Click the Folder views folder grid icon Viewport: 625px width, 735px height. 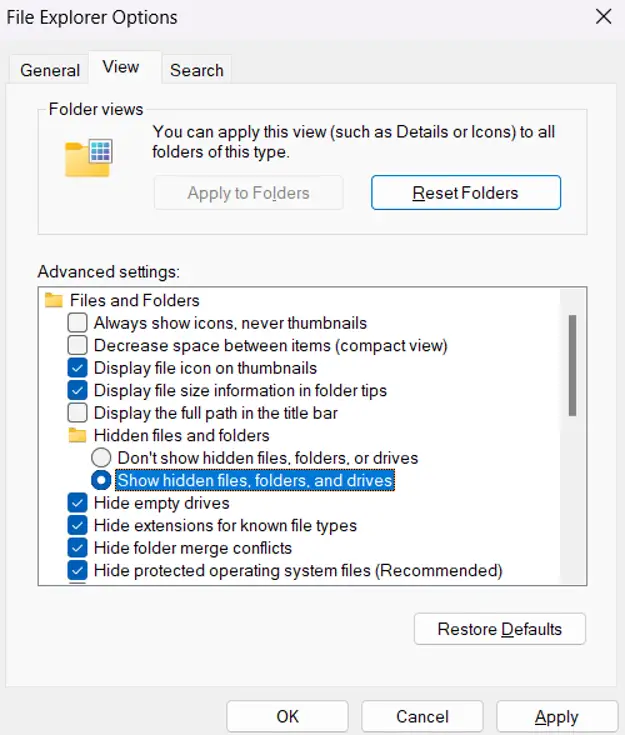pyautogui.click(x=89, y=158)
